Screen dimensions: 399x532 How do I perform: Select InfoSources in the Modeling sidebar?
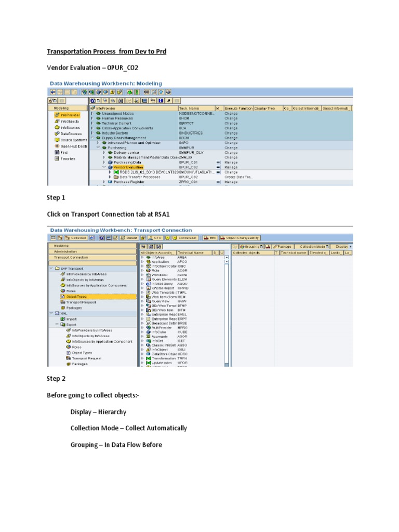pyautogui.click(x=68, y=128)
